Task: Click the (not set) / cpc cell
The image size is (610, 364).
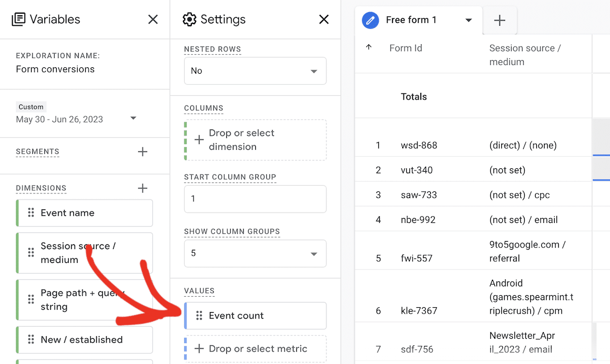Action: 519,195
